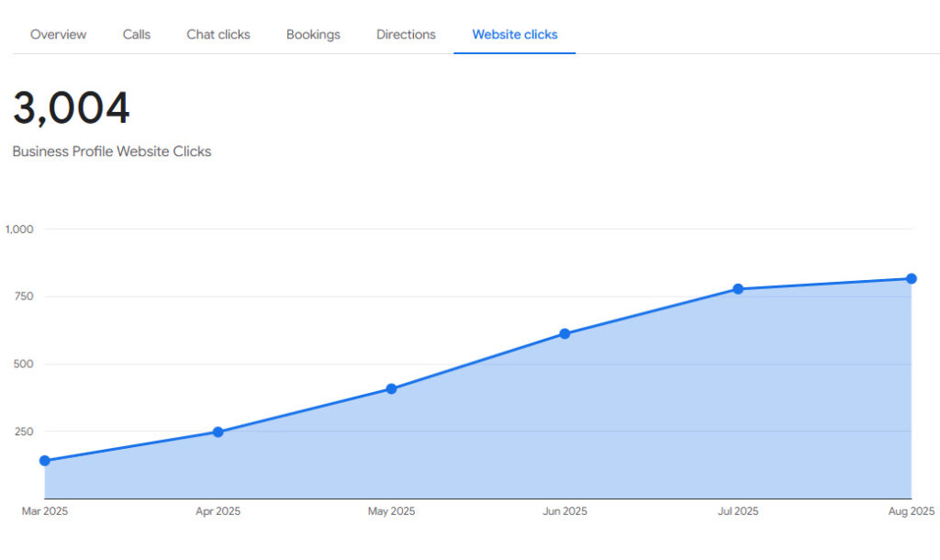Click the Business Profile Website Clicks label

pyautogui.click(x=111, y=151)
